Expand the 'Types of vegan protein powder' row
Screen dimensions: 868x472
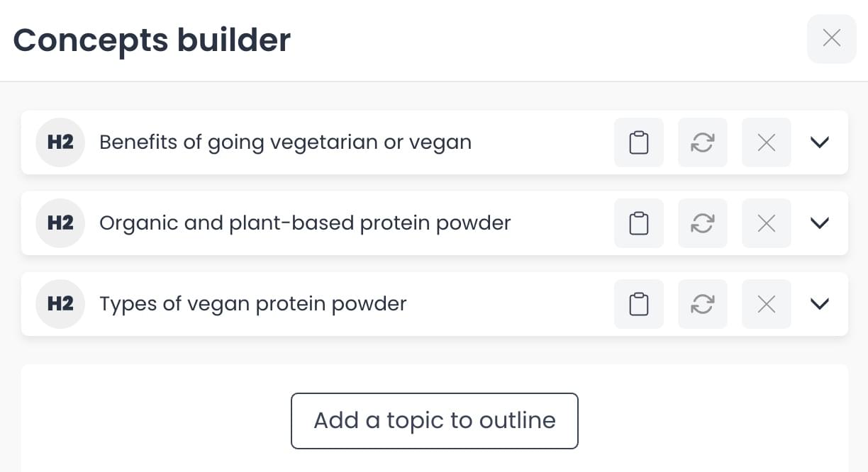tap(819, 304)
